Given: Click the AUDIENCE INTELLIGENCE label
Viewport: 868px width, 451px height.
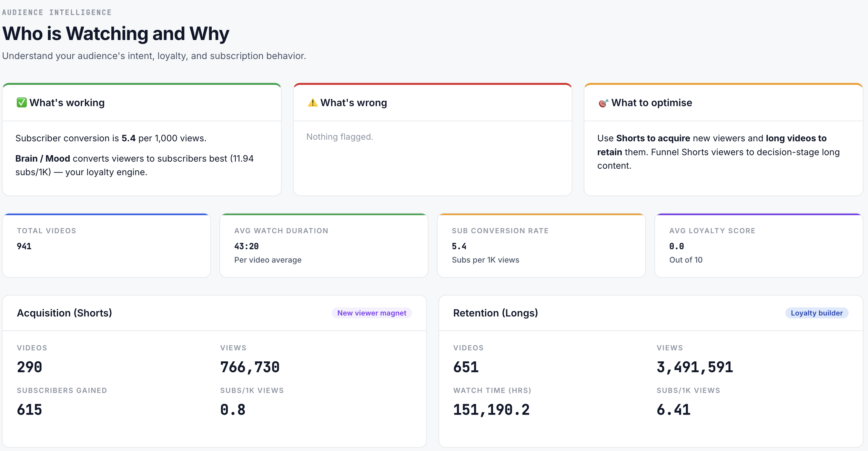Looking at the screenshot, I should click(57, 13).
